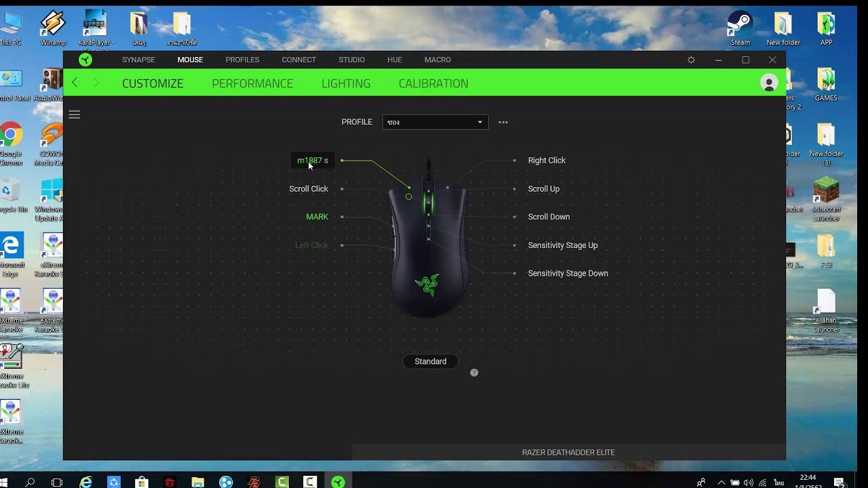The image size is (868, 488).
Task: Open the Wi-Fi network tray icon
Action: (x=763, y=483)
